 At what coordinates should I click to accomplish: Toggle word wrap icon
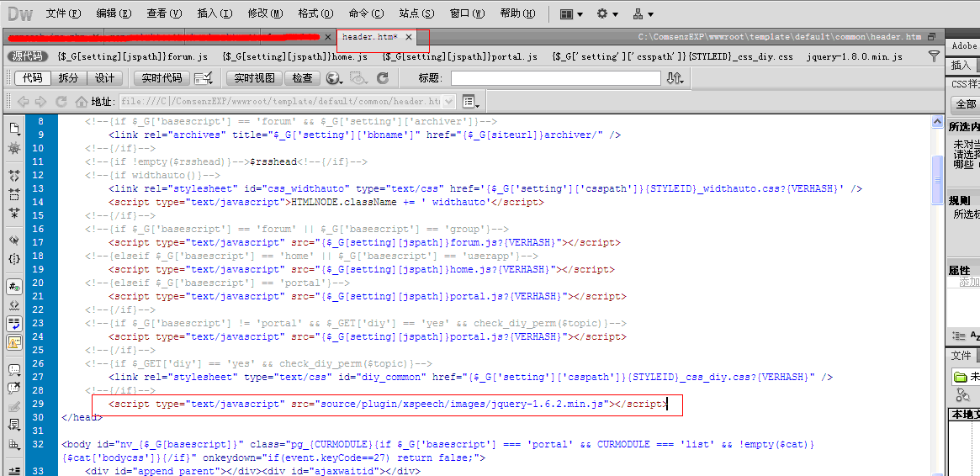(x=13, y=324)
